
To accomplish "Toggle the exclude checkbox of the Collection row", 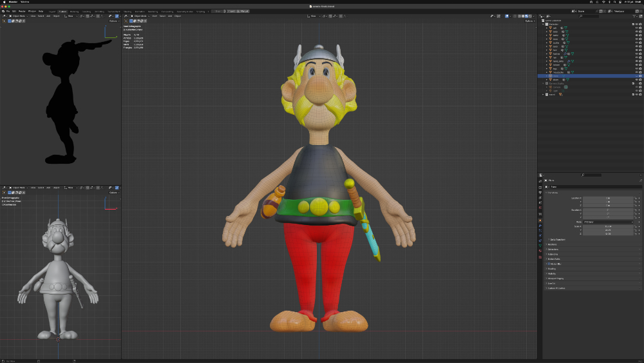I will [x=633, y=25].
